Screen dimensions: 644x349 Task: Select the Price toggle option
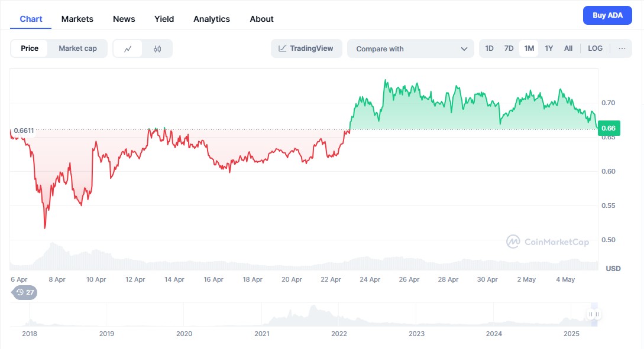pyautogui.click(x=30, y=48)
